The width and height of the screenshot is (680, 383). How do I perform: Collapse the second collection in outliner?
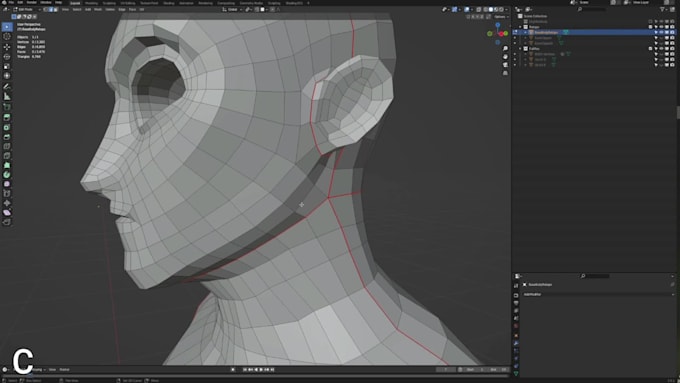pyautogui.click(x=520, y=49)
